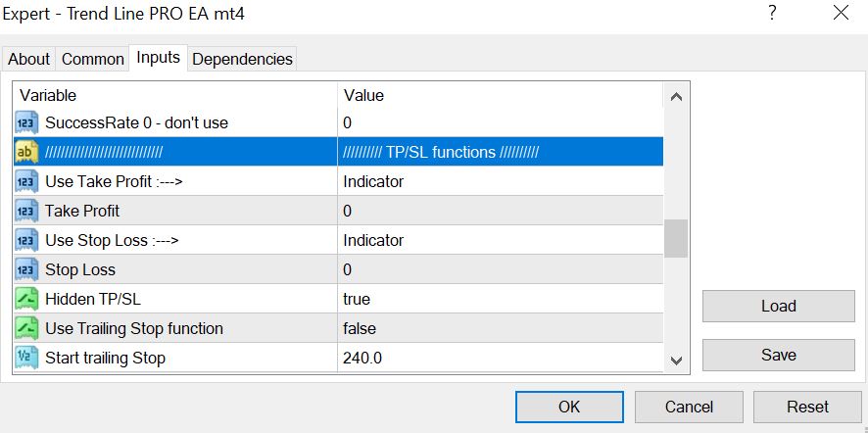Click the icon next to Use Take Profit
The height and width of the screenshot is (433, 868).
point(26,181)
